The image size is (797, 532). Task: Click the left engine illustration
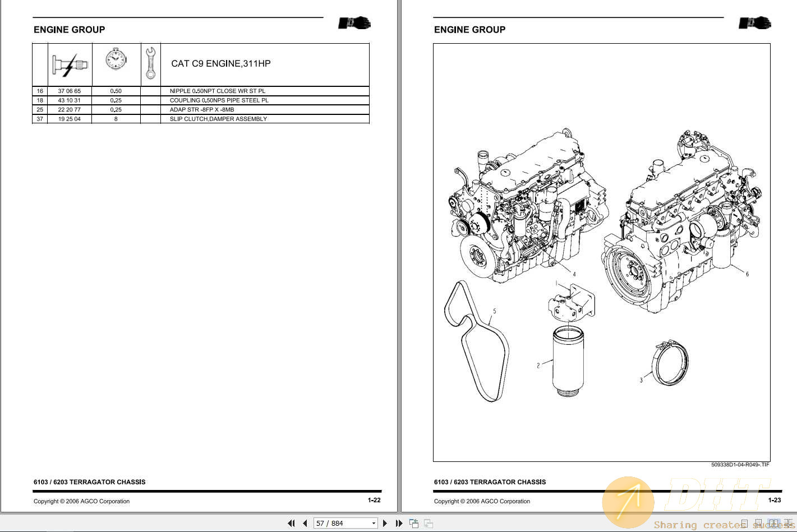pos(527,205)
